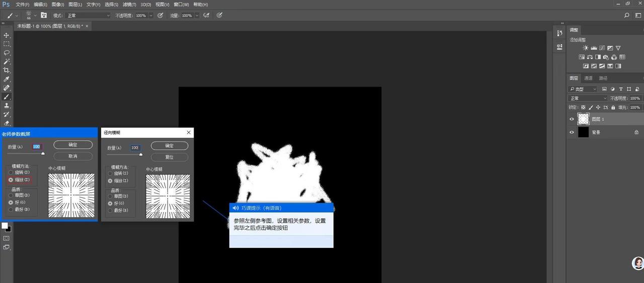Toggle the brush settings panel icon
Image resolution: width=644 pixels, height=283 pixels.
click(x=44, y=16)
